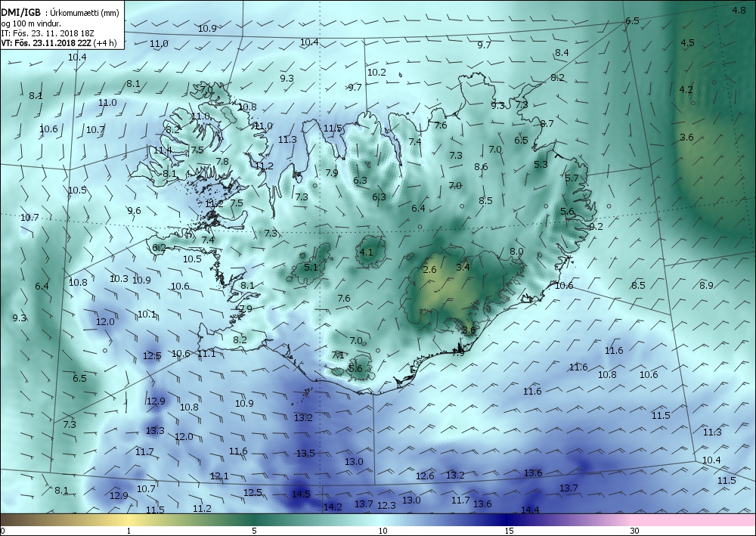Click the 5.1 value in central Iceland
This screenshot has width=756, height=536.
coord(311,267)
